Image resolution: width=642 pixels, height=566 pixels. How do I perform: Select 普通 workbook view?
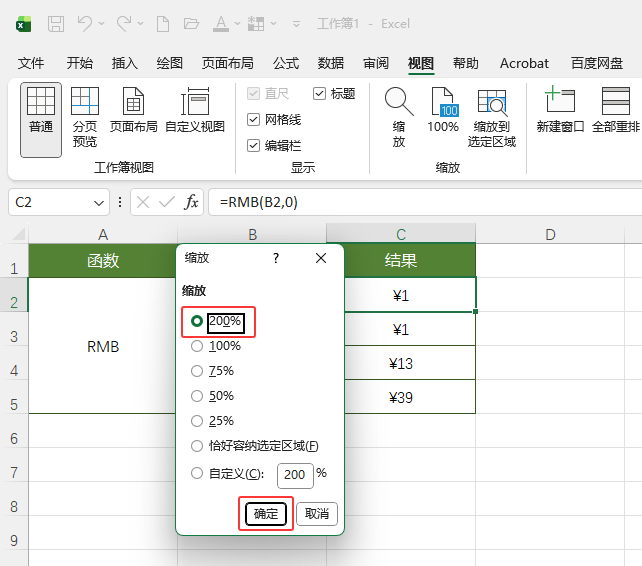pos(41,120)
